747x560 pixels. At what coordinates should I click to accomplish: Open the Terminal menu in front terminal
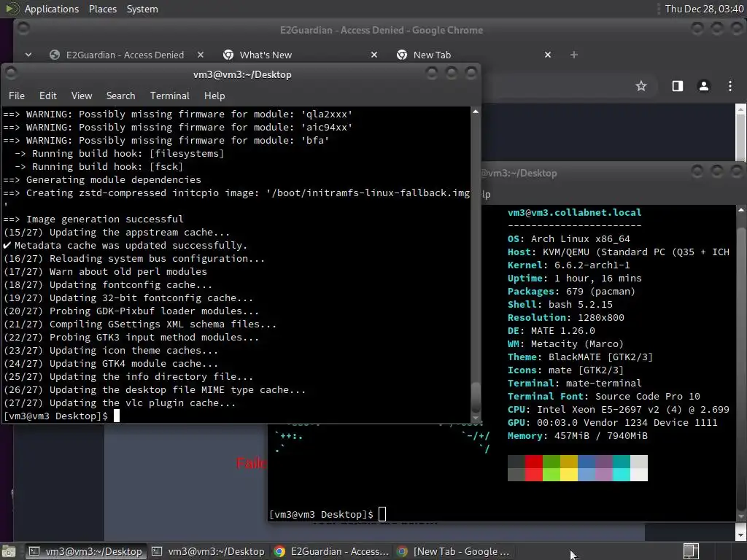coord(169,96)
